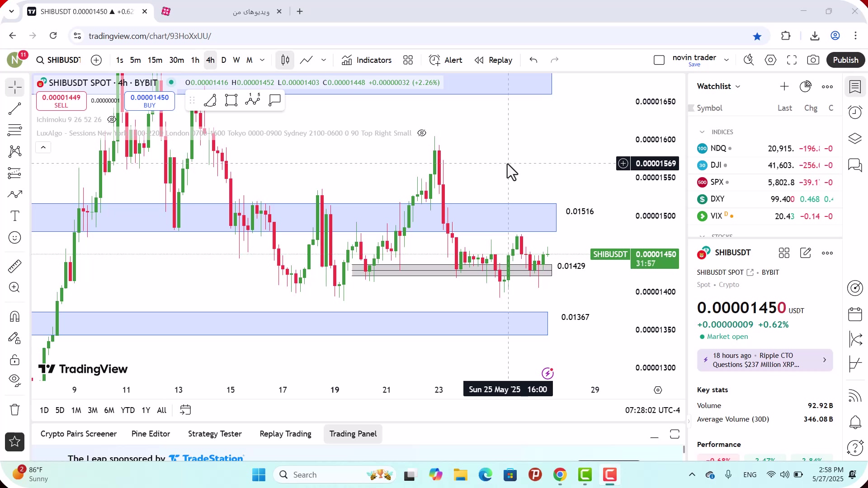868x488 pixels.
Task: Expand the chart style dropdown arrow
Action: (324, 60)
